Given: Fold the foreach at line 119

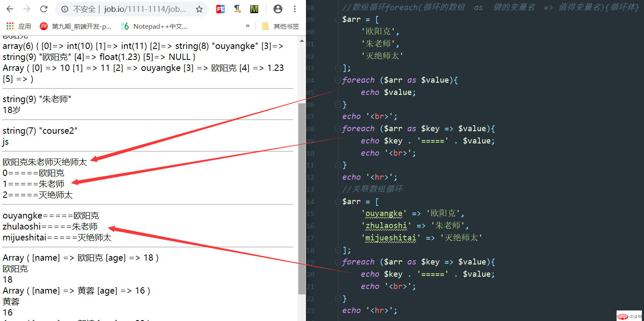Looking at the screenshot, I should (338, 262).
